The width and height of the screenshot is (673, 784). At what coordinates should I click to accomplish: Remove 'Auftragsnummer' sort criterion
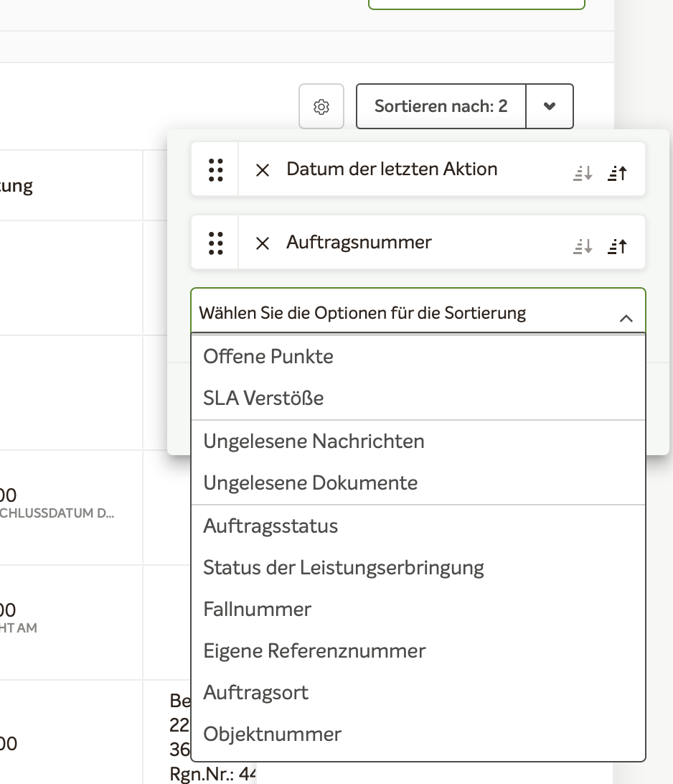point(263,243)
